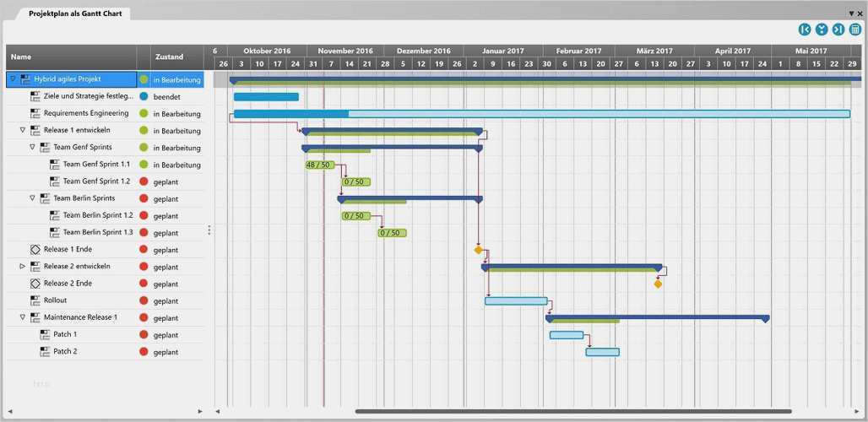The image size is (868, 422).
Task: Click the horizontal scrollbar thumb under the chart
Action: click(573, 411)
